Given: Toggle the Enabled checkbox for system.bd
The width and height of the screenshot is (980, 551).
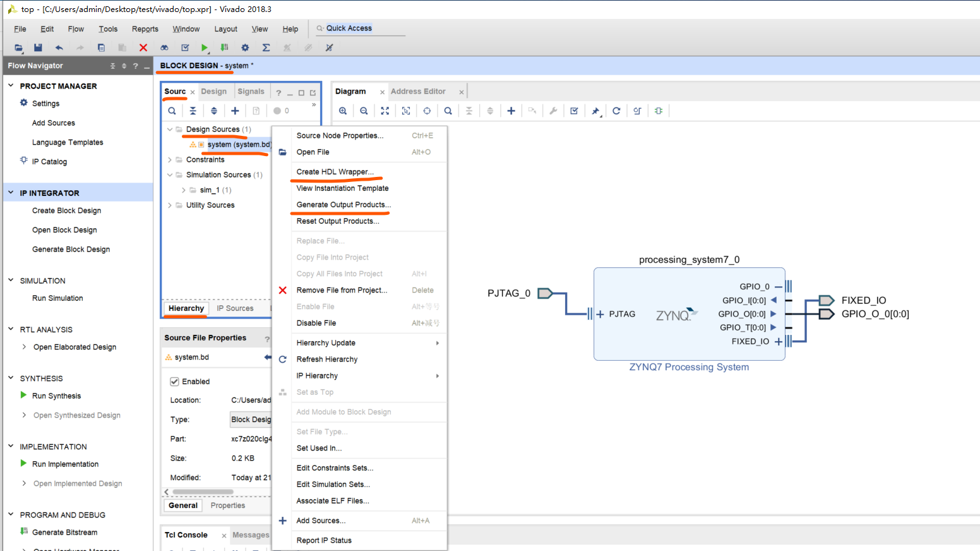Looking at the screenshot, I should [174, 382].
